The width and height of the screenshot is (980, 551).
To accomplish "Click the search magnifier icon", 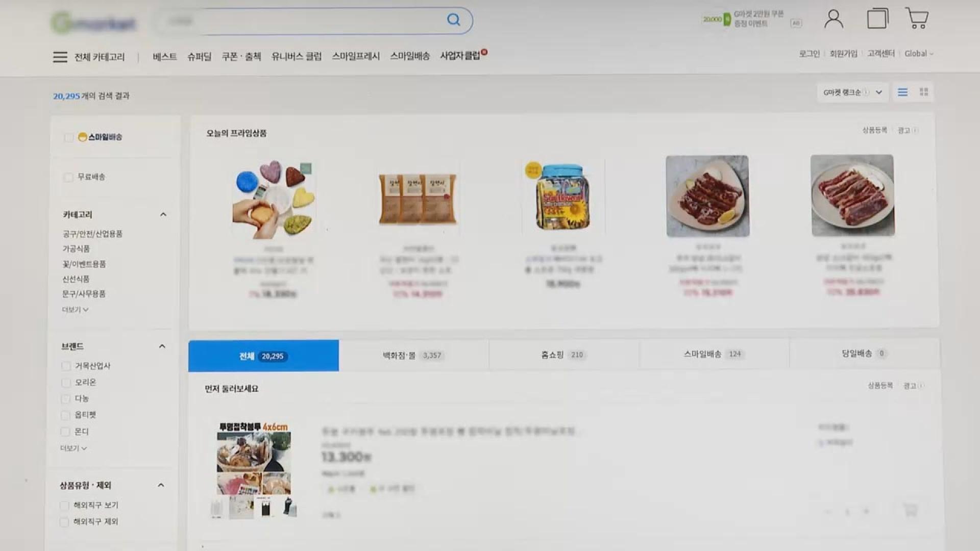I will coord(453,20).
